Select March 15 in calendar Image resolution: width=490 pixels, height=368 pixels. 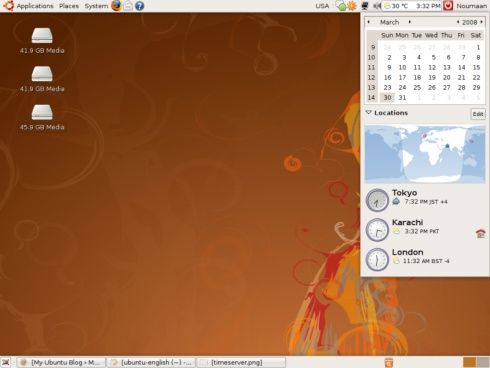tap(476, 67)
